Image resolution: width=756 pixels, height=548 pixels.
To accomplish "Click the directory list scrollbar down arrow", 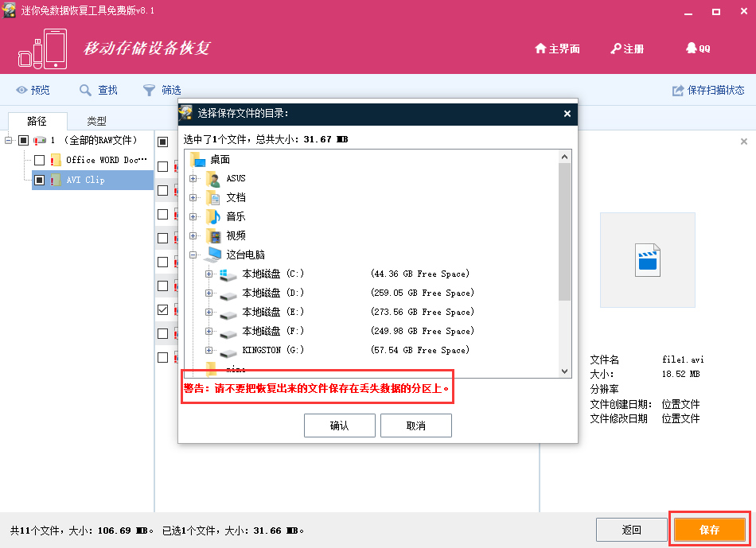I will (x=564, y=371).
